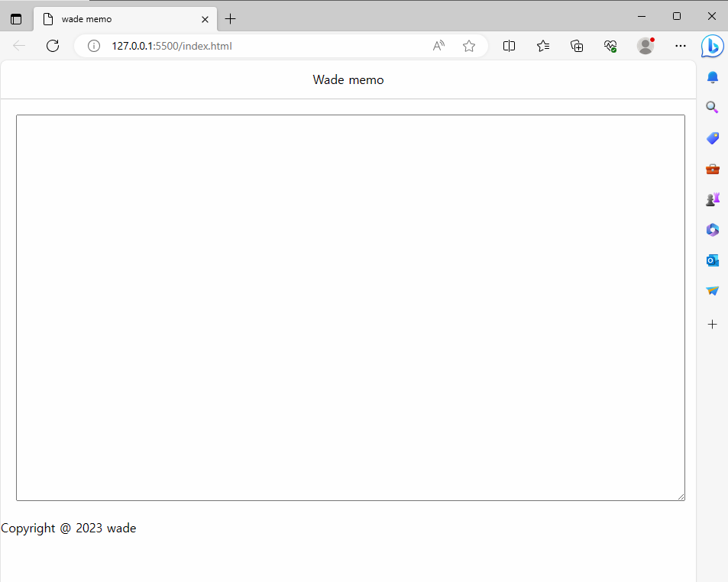Open the sidebar search magnifier
The height and width of the screenshot is (582, 728).
713,108
